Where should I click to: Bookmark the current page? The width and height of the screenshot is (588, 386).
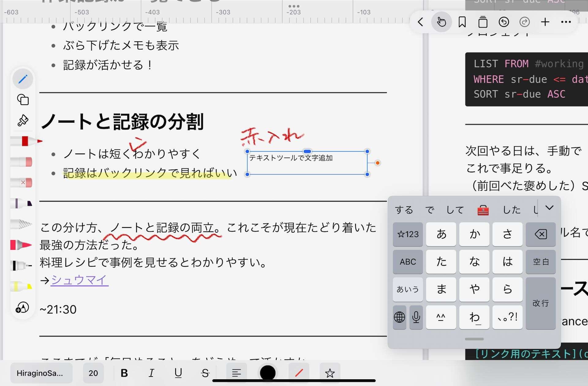(462, 22)
